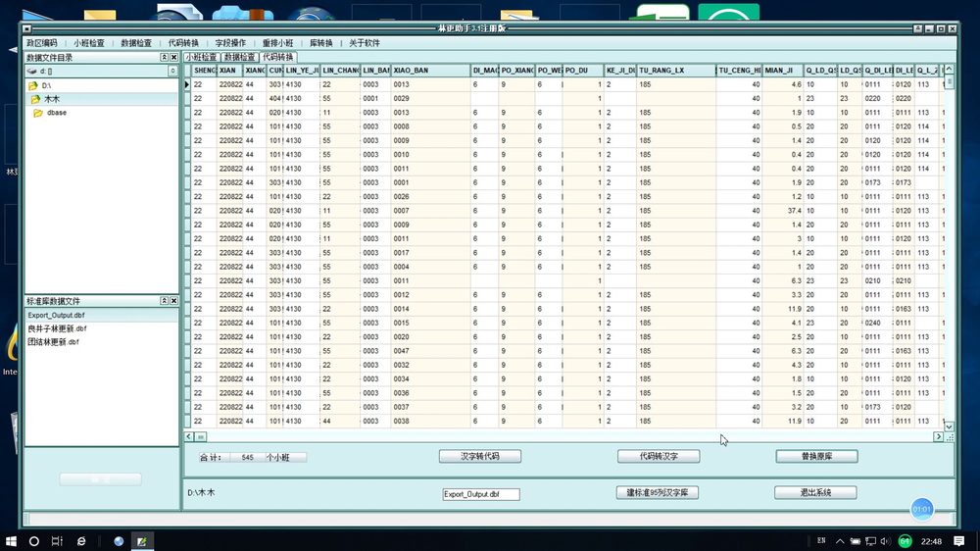Viewport: 980px width, 551px height.
Task: Roll up the window with the title-bar arrow button
Action: [x=917, y=28]
